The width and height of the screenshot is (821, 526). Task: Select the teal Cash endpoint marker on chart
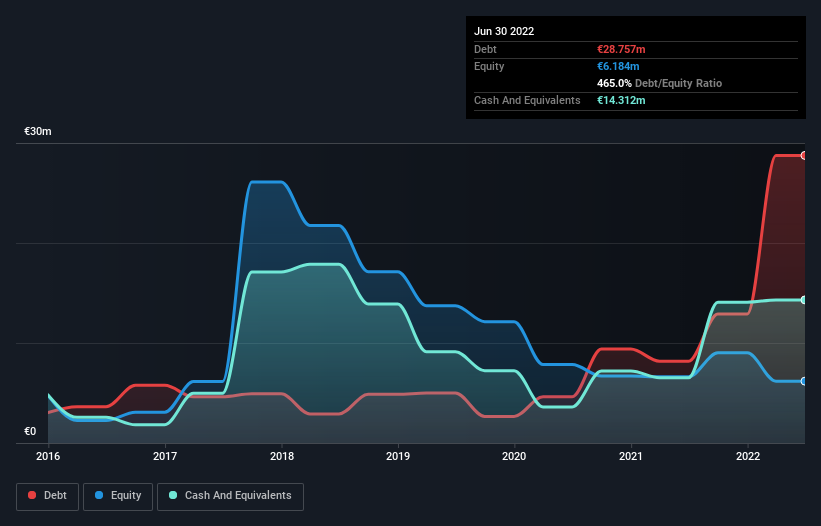(804, 300)
